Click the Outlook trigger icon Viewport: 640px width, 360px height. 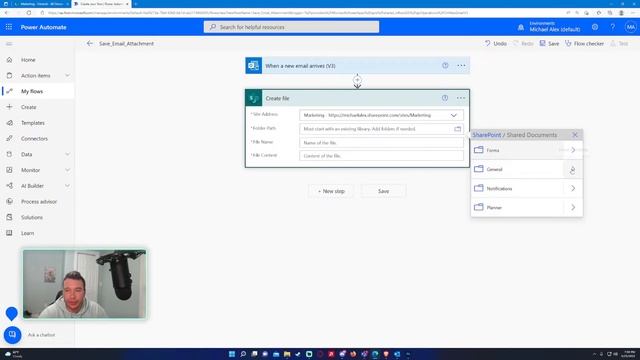click(253, 65)
